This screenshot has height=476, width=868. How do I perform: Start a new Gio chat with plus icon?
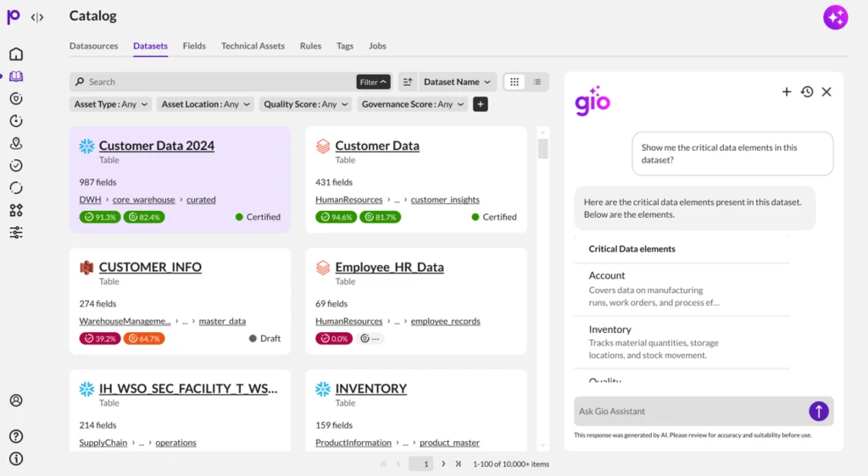787,91
